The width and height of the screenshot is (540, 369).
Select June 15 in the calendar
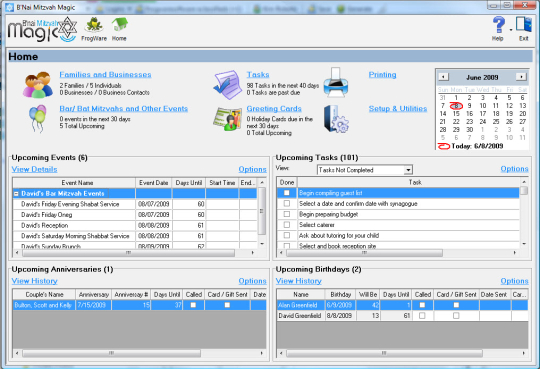tap(456, 114)
